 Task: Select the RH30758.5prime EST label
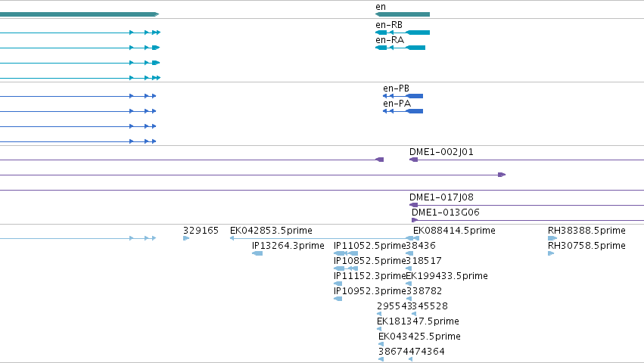(587, 246)
